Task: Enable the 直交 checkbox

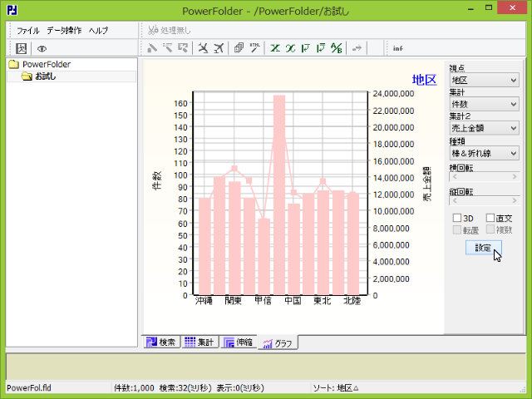Action: (490, 218)
